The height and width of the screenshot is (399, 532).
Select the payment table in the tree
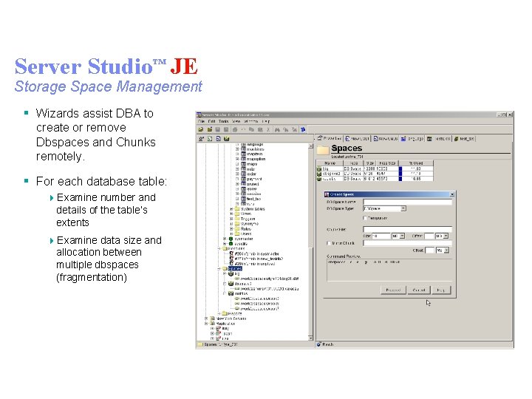(x=254, y=179)
